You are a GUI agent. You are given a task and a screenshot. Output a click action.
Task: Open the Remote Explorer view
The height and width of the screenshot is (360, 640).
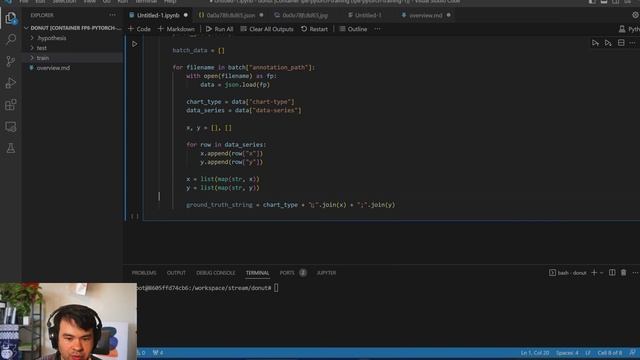click(x=11, y=127)
